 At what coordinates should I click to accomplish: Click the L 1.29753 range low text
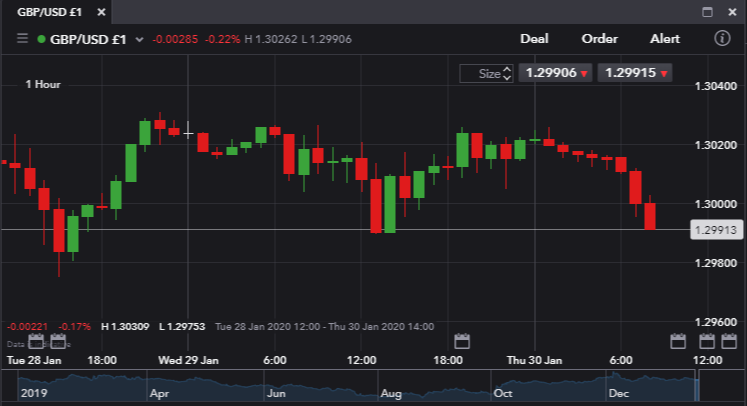point(182,327)
